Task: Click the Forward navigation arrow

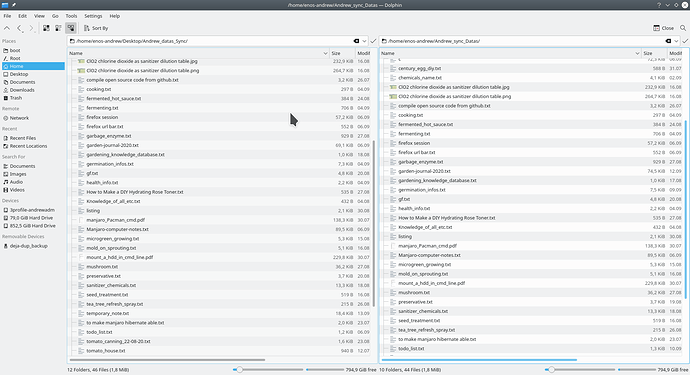Action: pyautogui.click(x=31, y=28)
